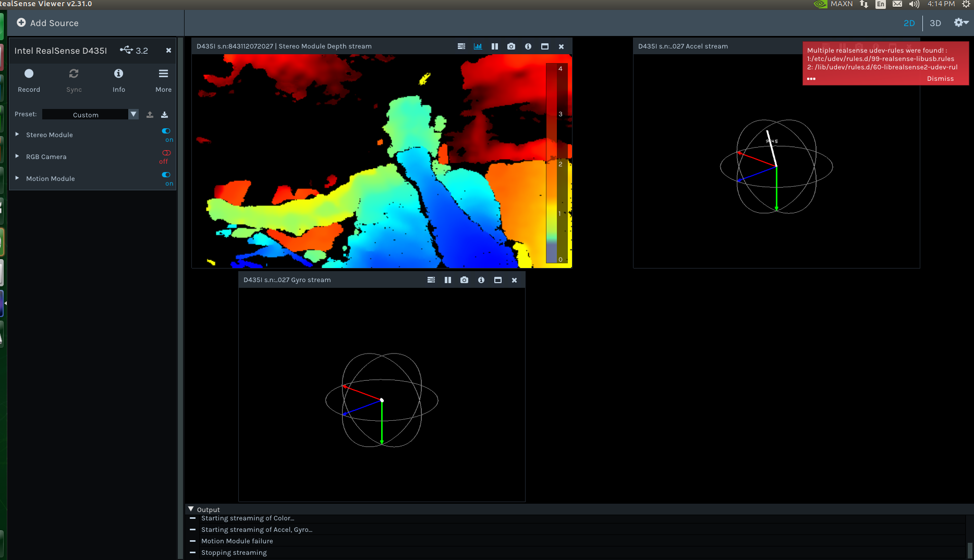Open the sound volume tray icon
Screen dimensions: 974x560
[x=914, y=4]
